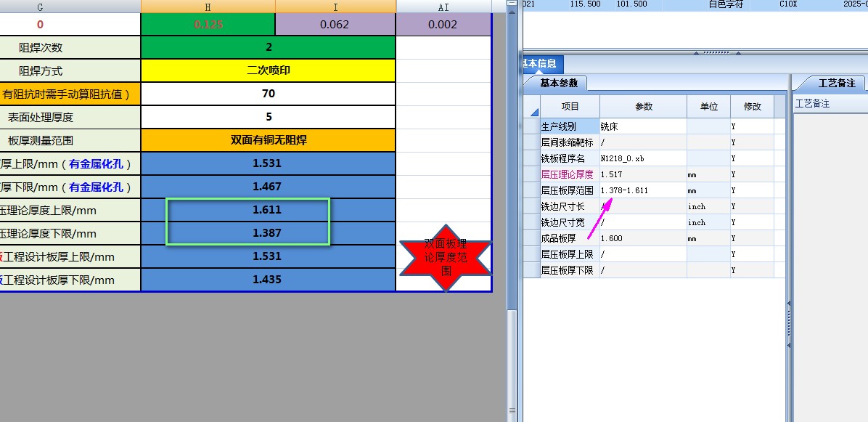Click the Y flag in 生产线别 row
Viewport: 868px width, 422px height.
pyautogui.click(x=753, y=126)
